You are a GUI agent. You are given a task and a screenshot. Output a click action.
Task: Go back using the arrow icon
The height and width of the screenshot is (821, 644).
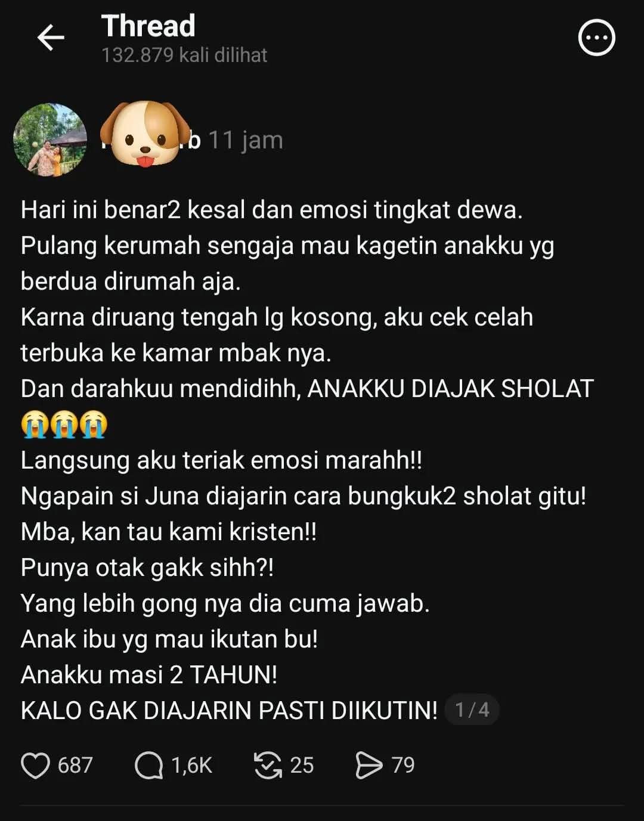[51, 38]
